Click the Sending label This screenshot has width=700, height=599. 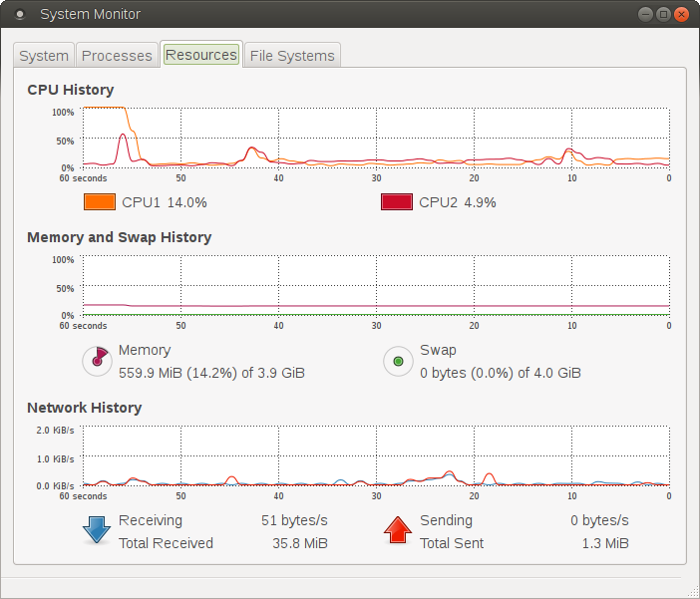coord(446,521)
